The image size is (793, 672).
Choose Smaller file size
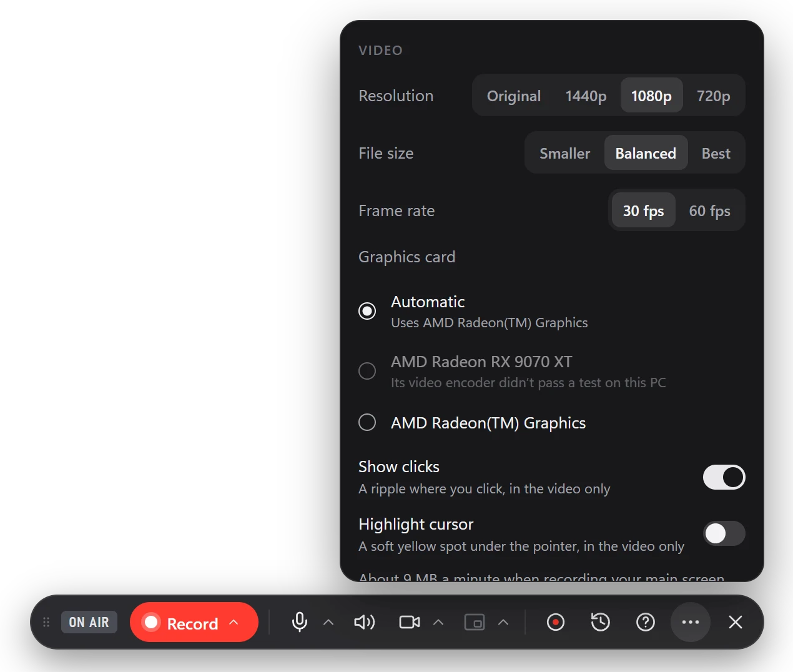(x=564, y=153)
